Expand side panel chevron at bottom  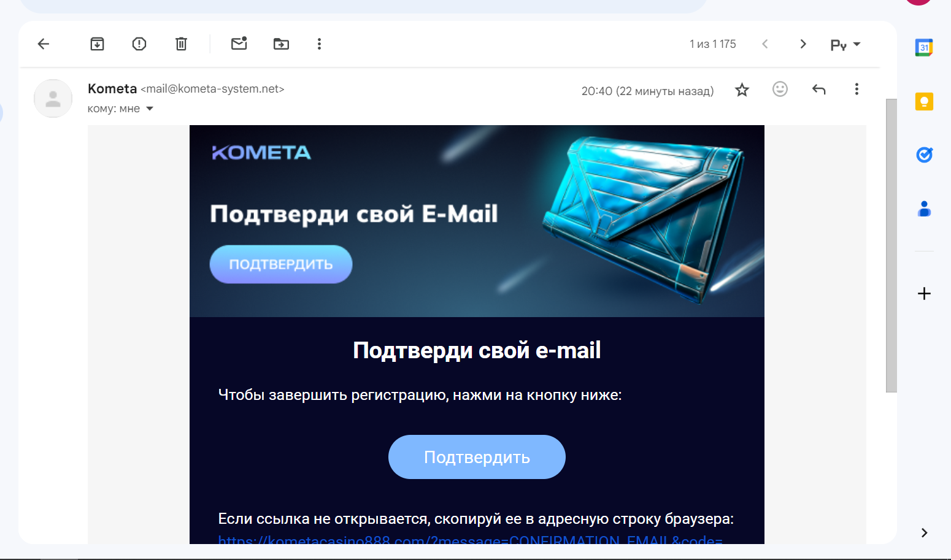pos(924,532)
